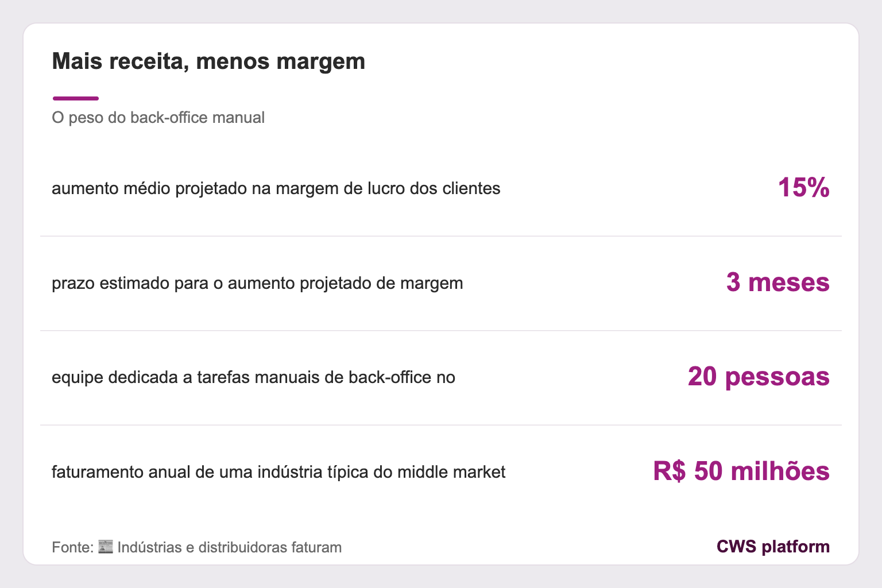Click the newspaper icon beside Fonte
Image resolution: width=882 pixels, height=588 pixels.
tap(106, 547)
